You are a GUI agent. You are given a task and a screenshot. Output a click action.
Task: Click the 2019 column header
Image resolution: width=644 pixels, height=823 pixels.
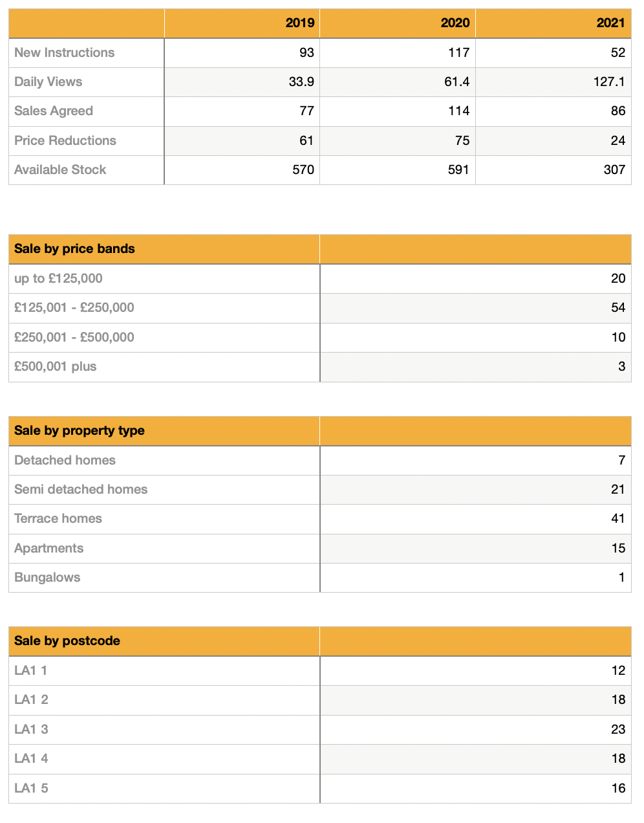coord(300,23)
